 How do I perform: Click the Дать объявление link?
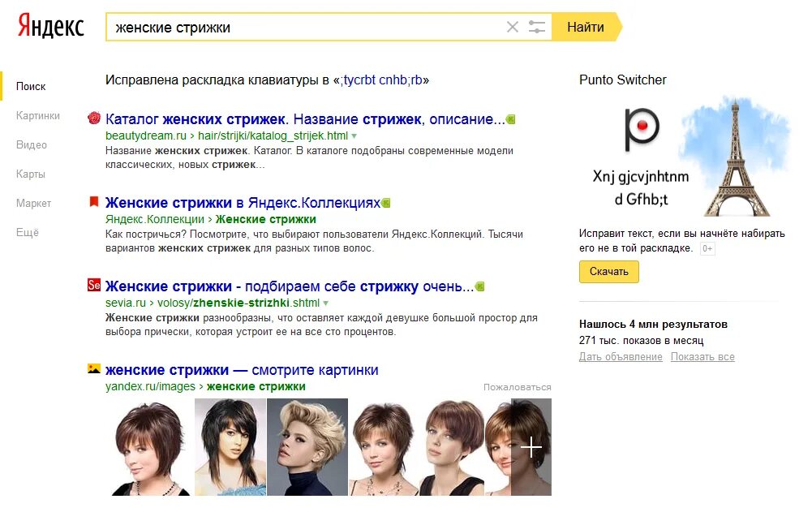[621, 357]
